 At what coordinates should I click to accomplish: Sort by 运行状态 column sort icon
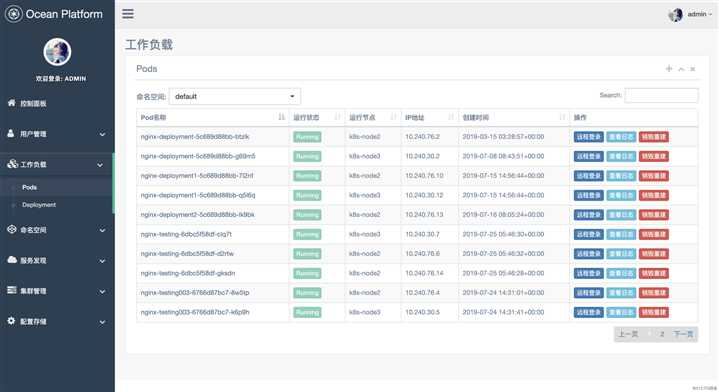338,117
